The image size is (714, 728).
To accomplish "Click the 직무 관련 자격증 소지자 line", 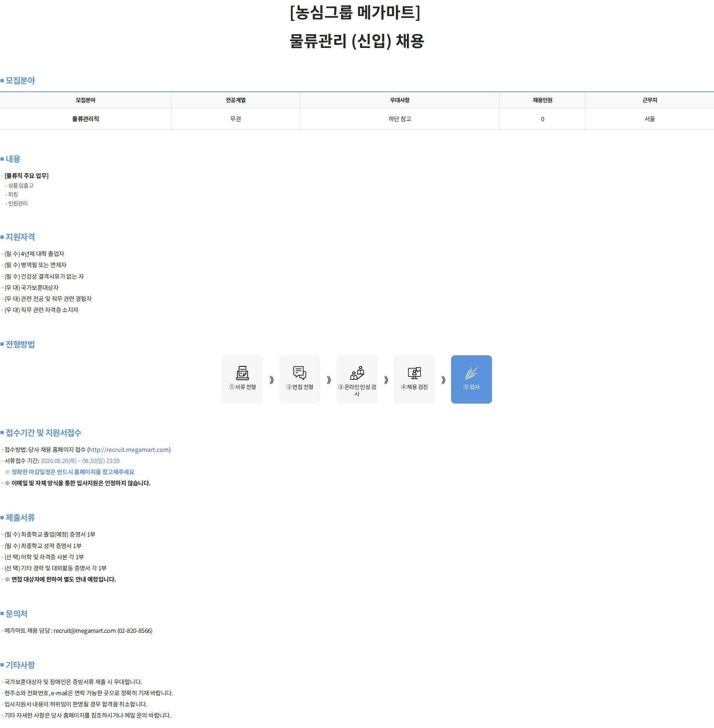I will pyautogui.click(x=41, y=310).
